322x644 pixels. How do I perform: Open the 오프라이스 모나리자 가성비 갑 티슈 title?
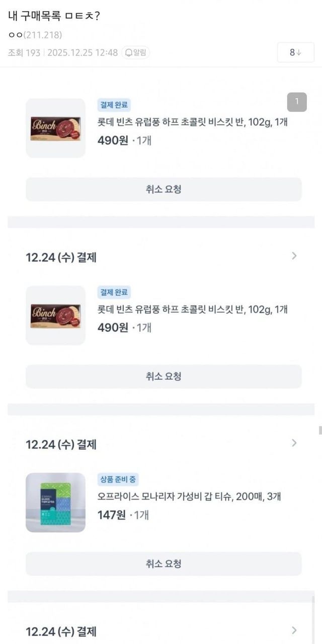coord(189,497)
